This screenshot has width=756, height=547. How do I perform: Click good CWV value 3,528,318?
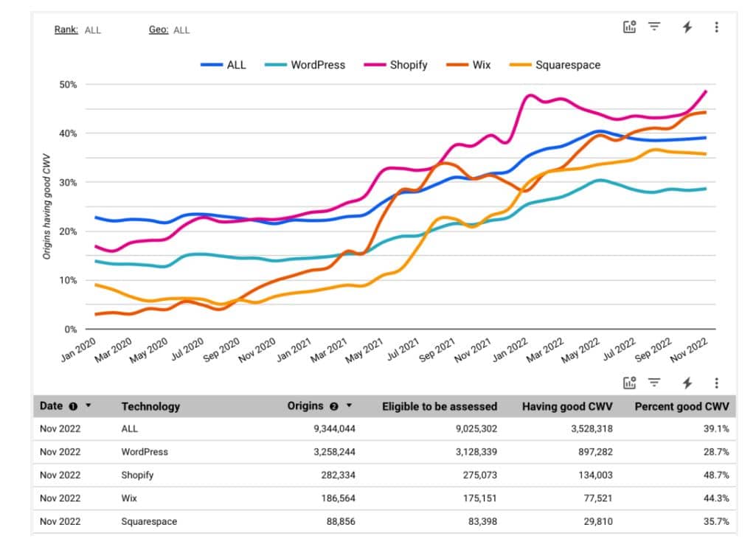(592, 428)
